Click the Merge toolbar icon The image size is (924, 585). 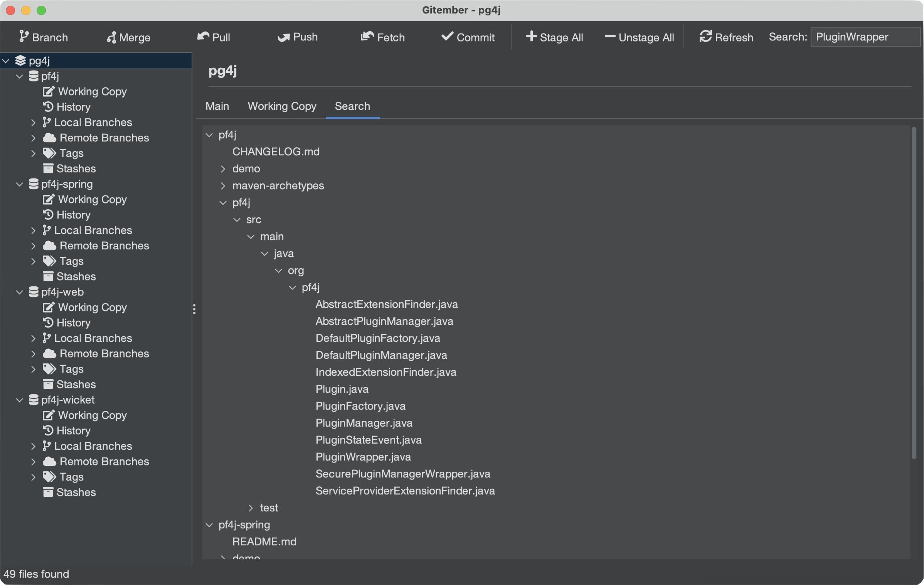[x=111, y=37]
